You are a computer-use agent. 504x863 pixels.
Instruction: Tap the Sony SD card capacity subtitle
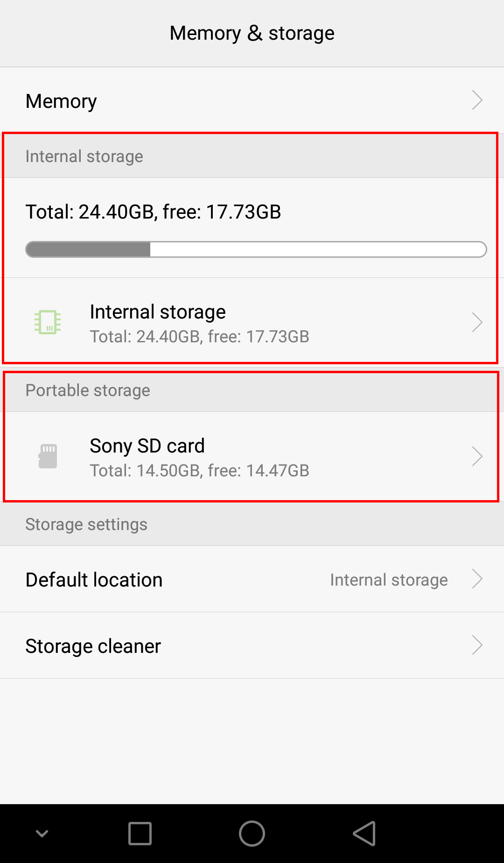200,471
